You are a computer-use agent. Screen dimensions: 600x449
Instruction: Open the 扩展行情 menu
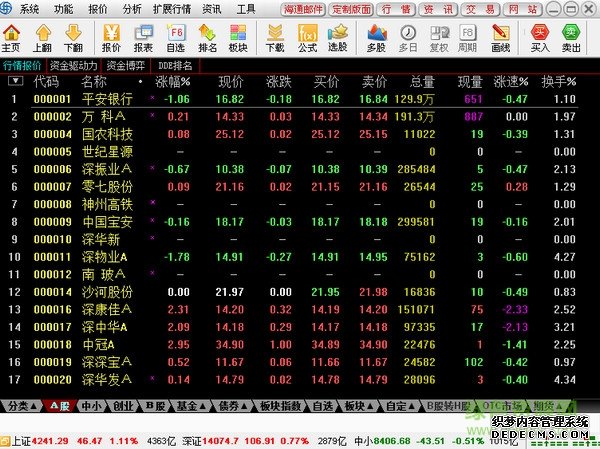172,9
